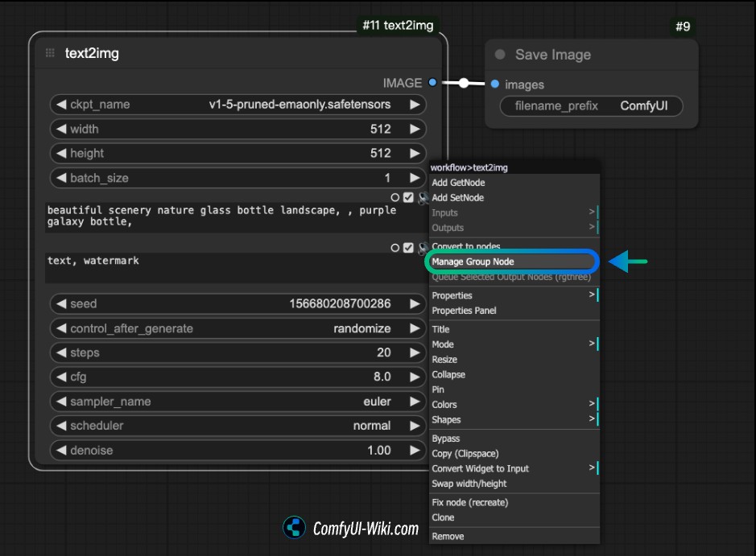Switch to next scheduler option
This screenshot has height=556, width=756.
pyautogui.click(x=415, y=426)
